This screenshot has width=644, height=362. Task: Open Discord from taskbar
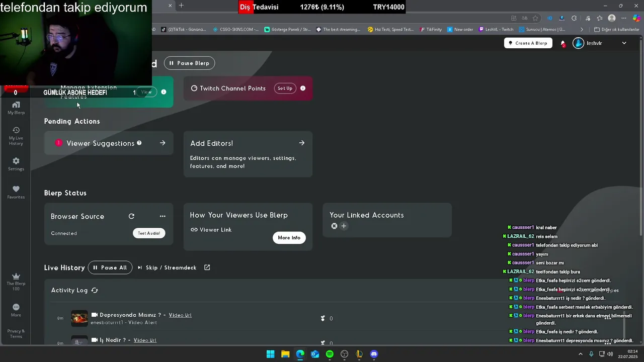click(x=374, y=354)
